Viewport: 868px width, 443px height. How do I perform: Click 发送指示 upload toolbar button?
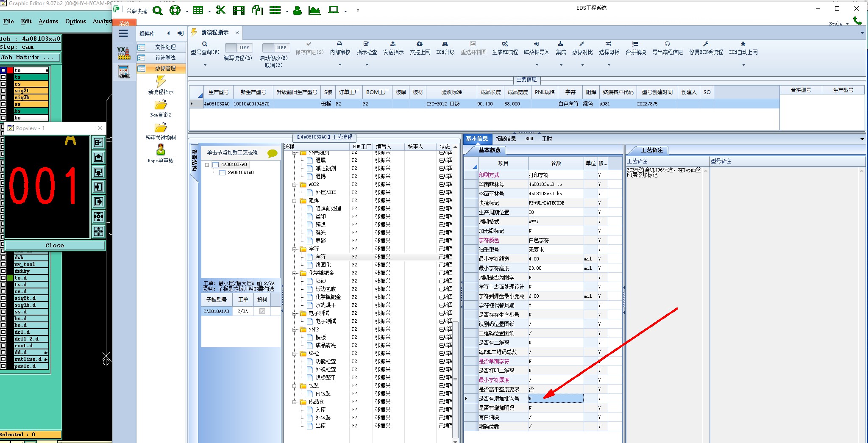(x=393, y=48)
